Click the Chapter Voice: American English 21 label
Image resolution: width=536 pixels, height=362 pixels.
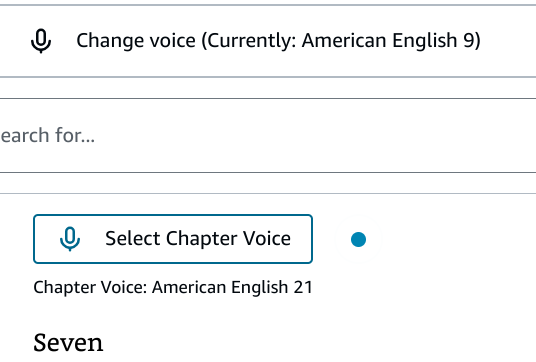pos(173,287)
